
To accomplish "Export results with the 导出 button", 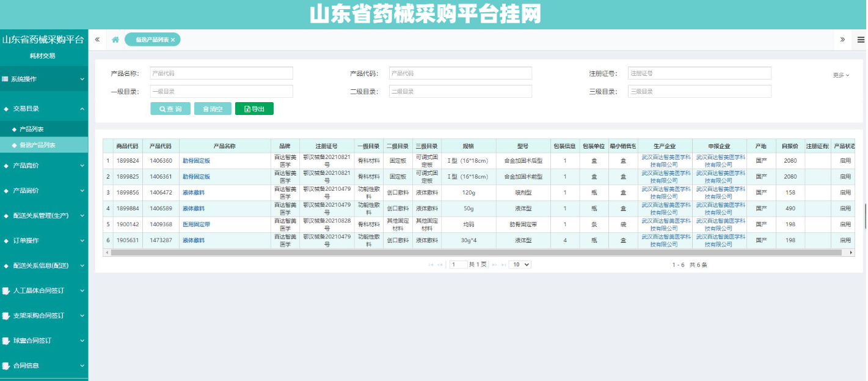I will (254, 109).
